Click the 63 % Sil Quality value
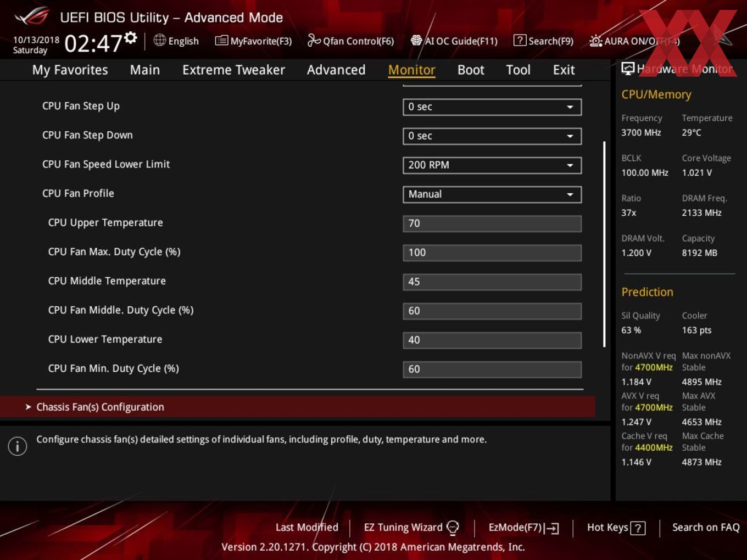Viewport: 747px width, 560px height. (x=631, y=330)
